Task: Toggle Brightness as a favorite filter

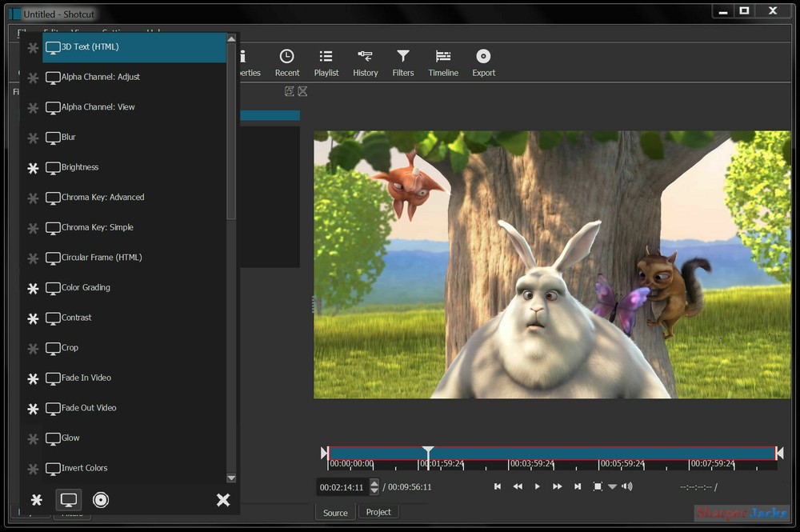Action: click(x=32, y=169)
